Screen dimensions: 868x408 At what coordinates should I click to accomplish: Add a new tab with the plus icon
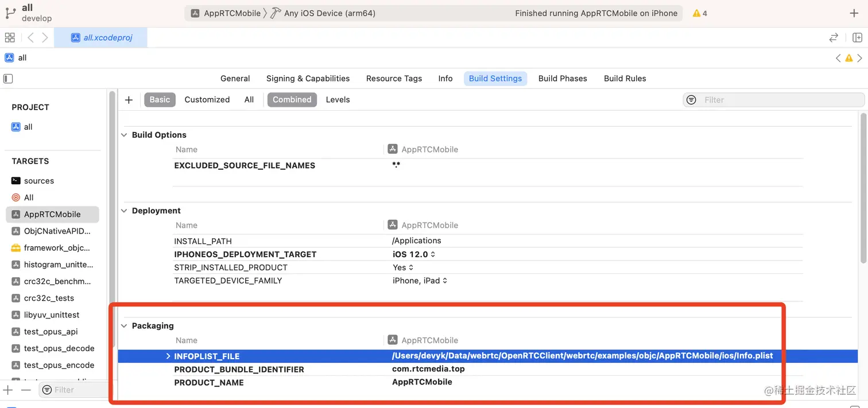click(x=854, y=13)
